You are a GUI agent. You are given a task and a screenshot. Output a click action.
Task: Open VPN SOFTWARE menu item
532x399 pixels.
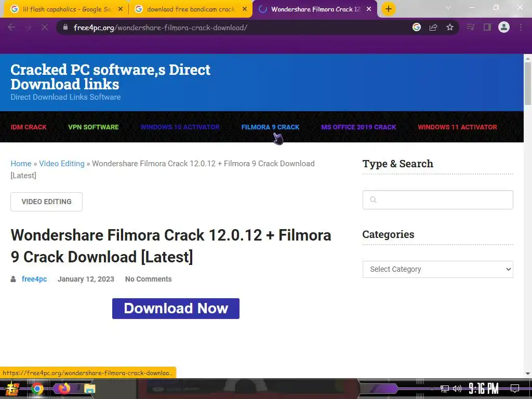(94, 127)
